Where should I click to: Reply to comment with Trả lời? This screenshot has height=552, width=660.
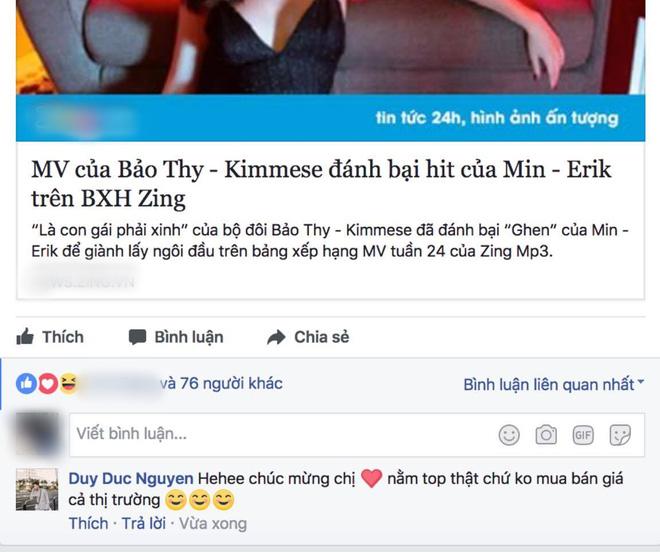144,523
